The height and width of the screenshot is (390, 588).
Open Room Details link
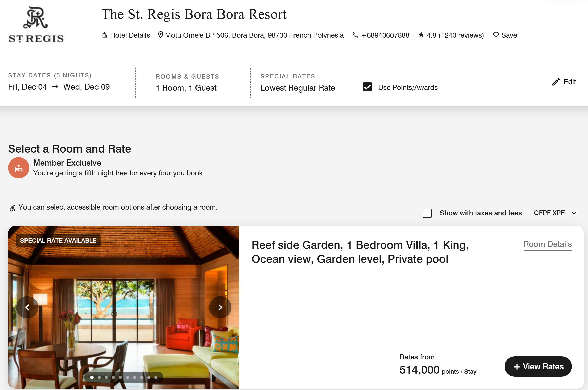548,244
